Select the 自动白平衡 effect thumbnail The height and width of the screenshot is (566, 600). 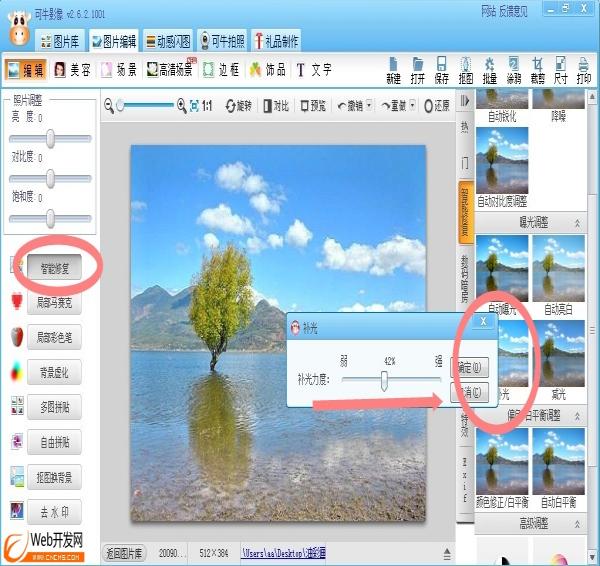[558, 457]
